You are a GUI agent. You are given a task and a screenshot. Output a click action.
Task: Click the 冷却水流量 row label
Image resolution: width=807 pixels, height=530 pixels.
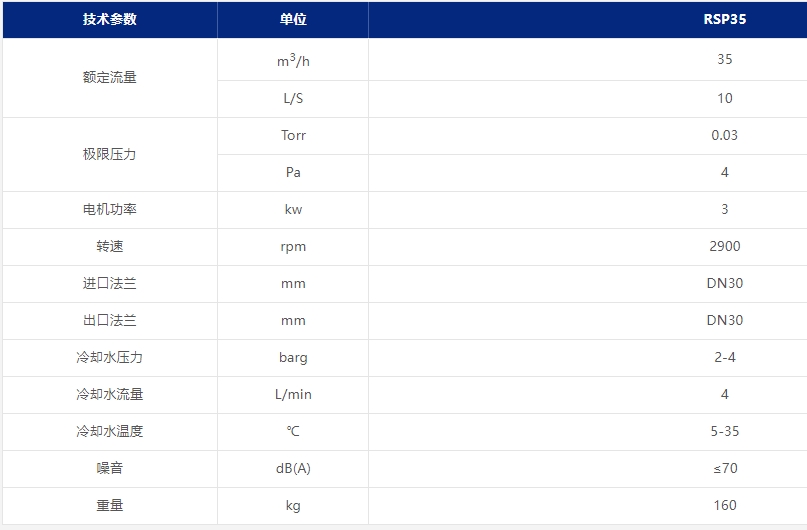point(110,395)
